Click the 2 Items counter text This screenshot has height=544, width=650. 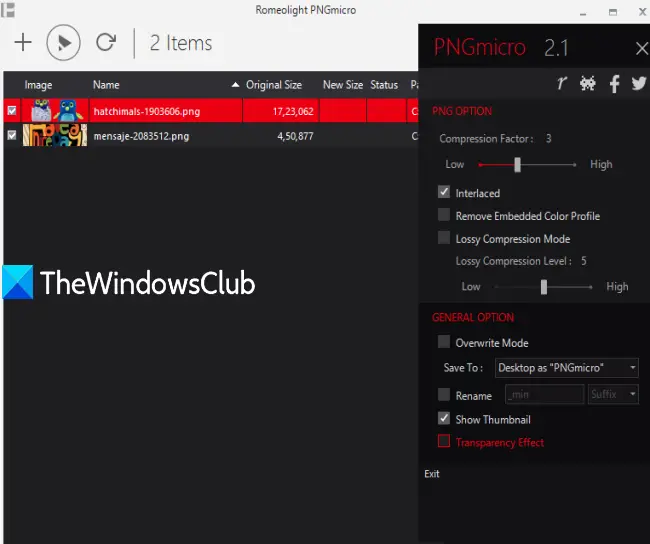click(181, 43)
